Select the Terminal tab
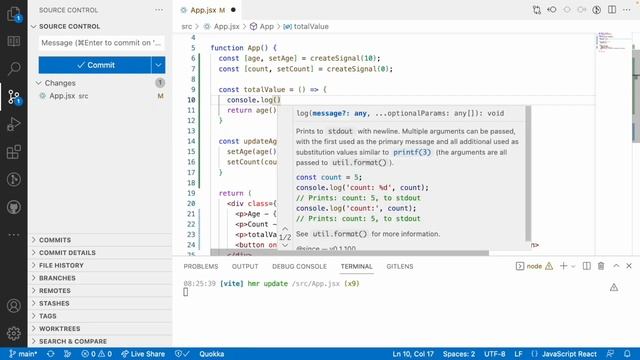Screen dimensions: 640x360 356,266
